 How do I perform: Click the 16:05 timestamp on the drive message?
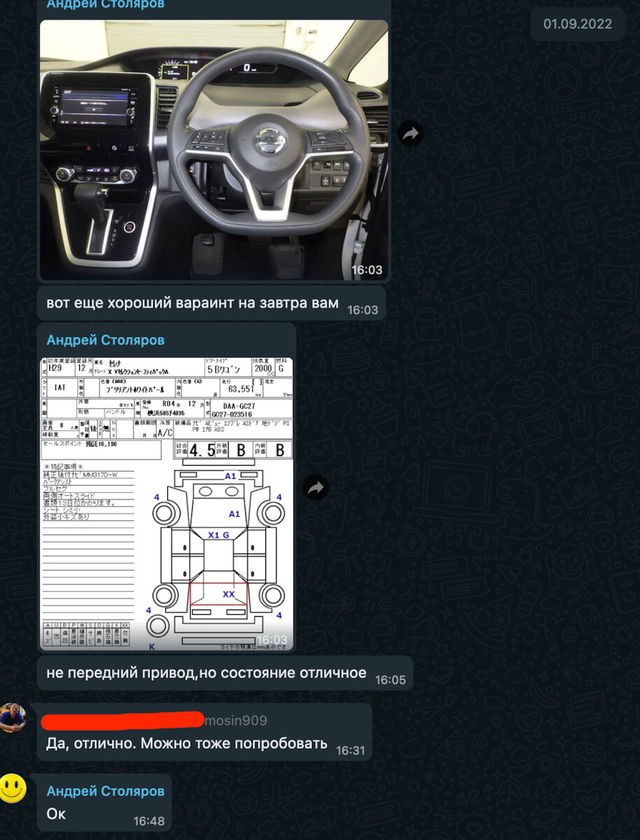pos(390,680)
